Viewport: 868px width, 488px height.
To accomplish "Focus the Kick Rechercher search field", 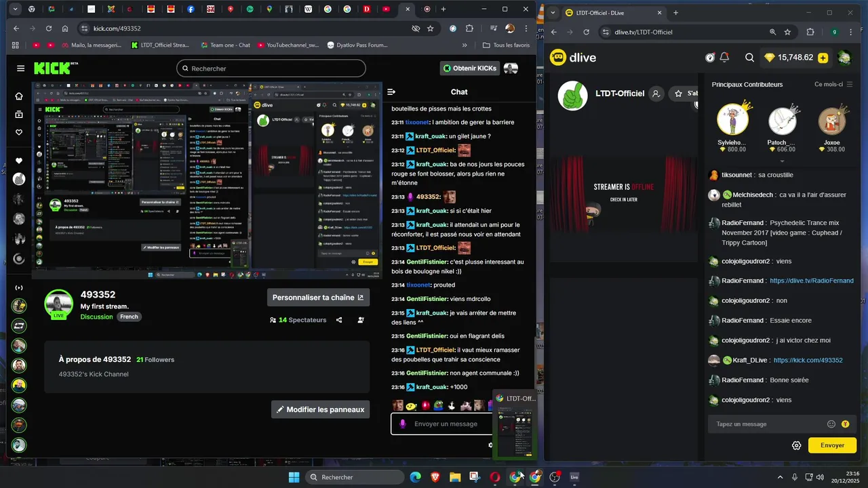I will [x=271, y=68].
